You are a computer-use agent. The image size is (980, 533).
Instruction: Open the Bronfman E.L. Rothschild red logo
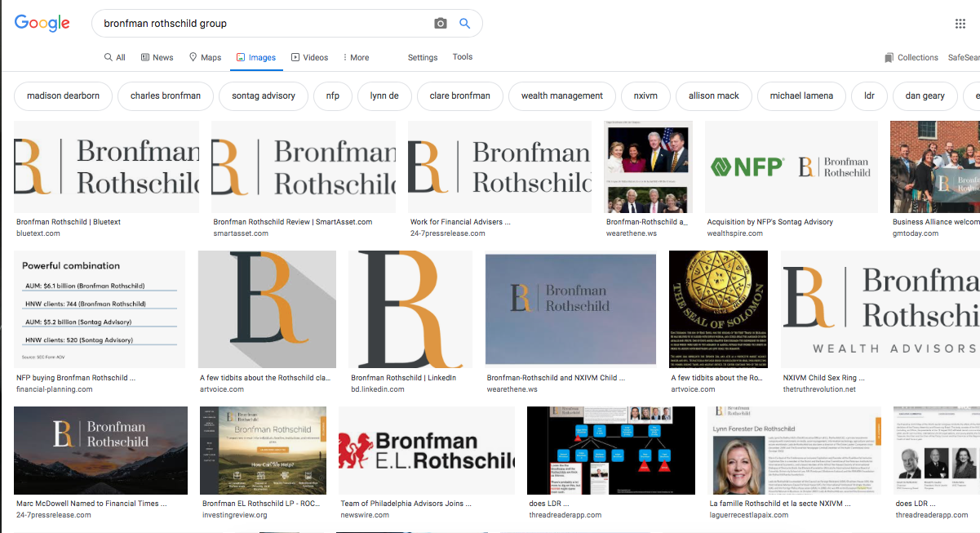coord(427,451)
